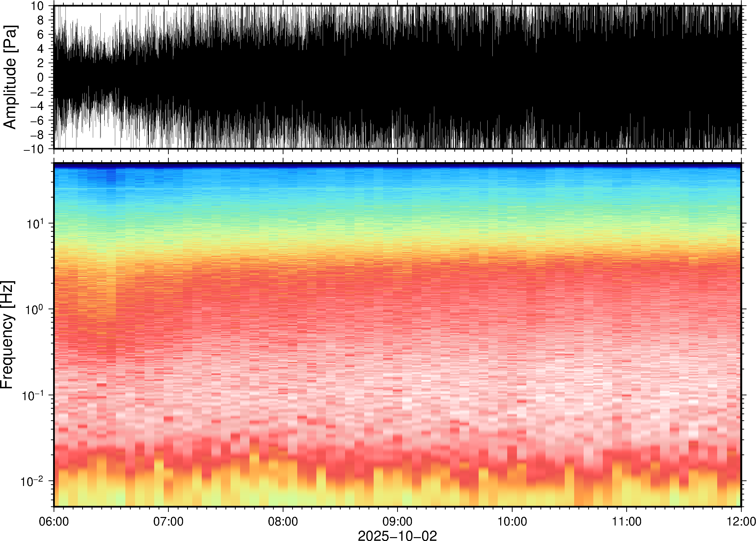756x541 pixels.
Task: Click the 09:00 time axis label
Action: pos(397,522)
